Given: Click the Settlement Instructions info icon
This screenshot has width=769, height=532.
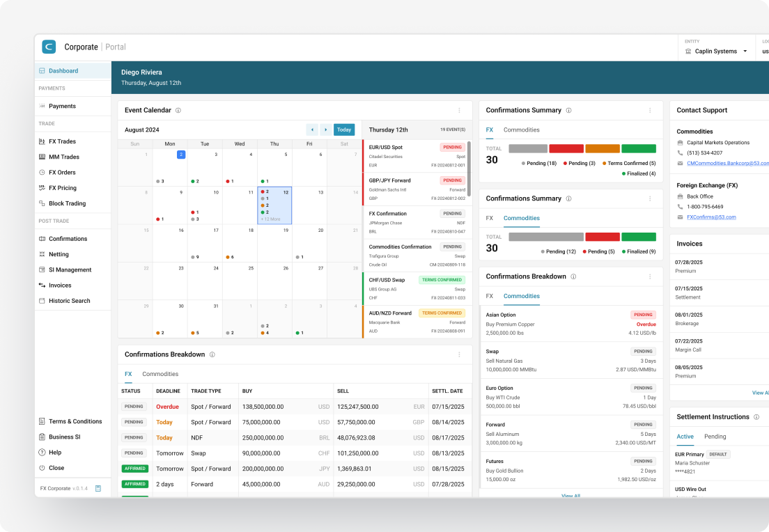Looking at the screenshot, I should (756, 417).
